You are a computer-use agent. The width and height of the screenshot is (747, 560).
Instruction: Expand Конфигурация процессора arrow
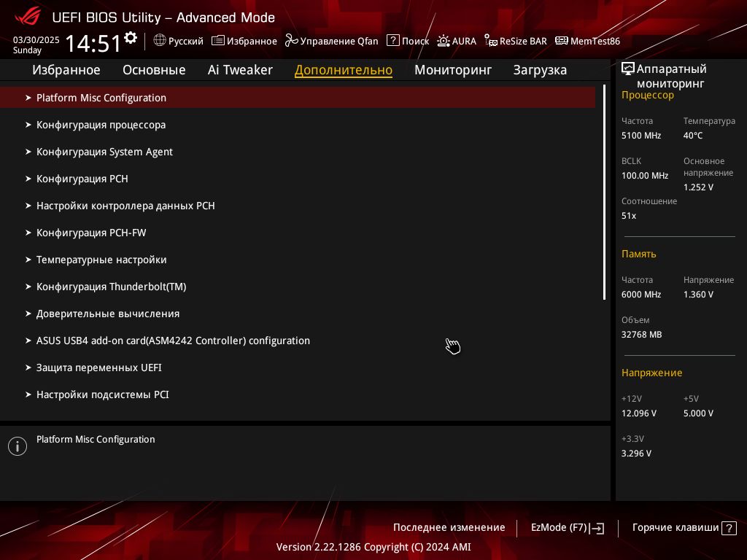click(28, 125)
